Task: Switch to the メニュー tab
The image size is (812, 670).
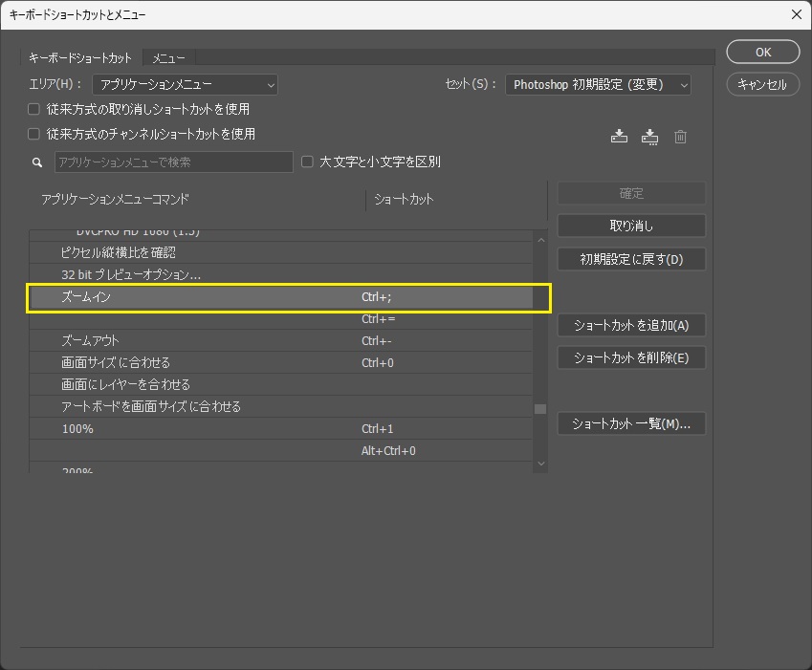Action: (x=169, y=58)
